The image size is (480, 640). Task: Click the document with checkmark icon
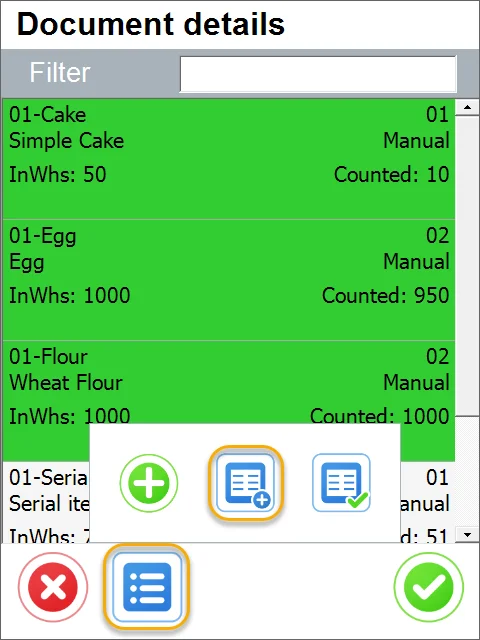click(x=341, y=483)
